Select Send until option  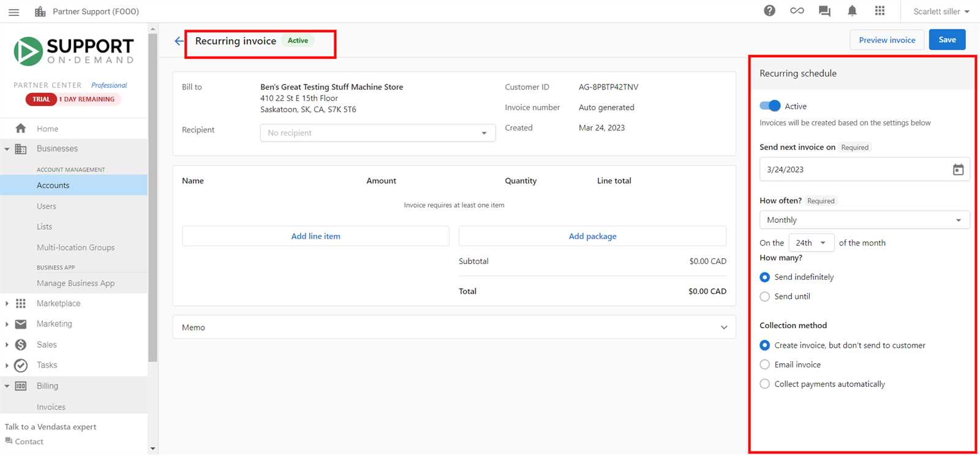coord(764,296)
